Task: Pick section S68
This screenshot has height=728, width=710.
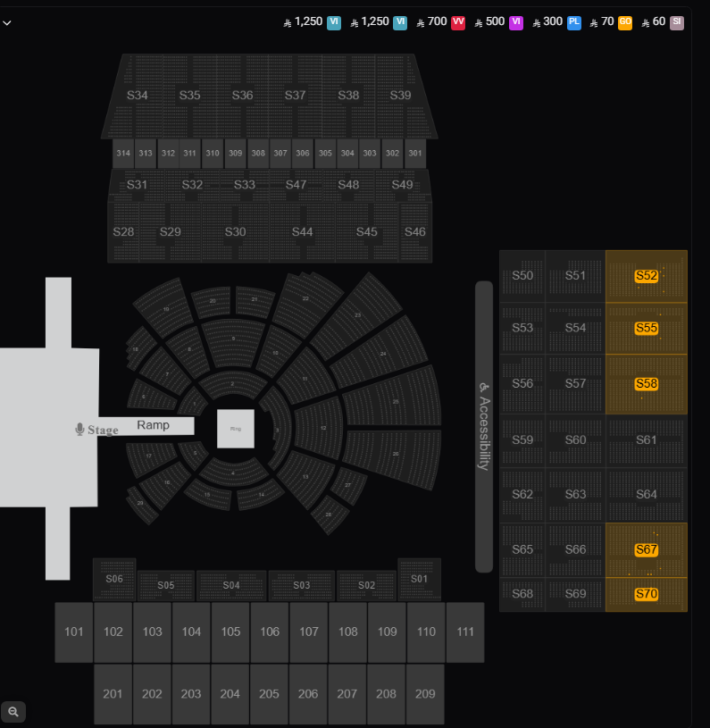Action: point(522,594)
